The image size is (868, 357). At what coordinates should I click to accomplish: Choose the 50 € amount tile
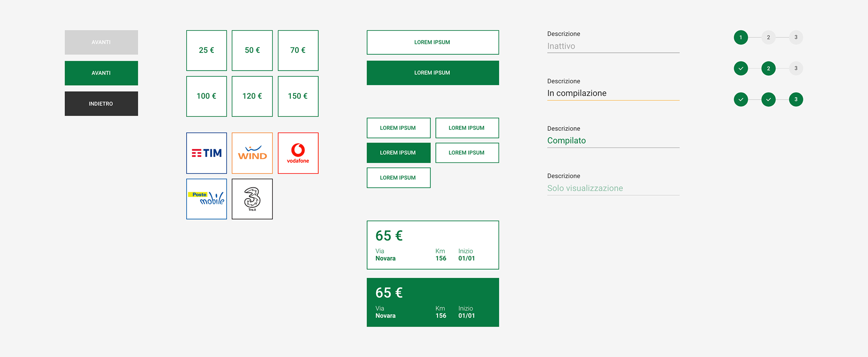(x=252, y=50)
